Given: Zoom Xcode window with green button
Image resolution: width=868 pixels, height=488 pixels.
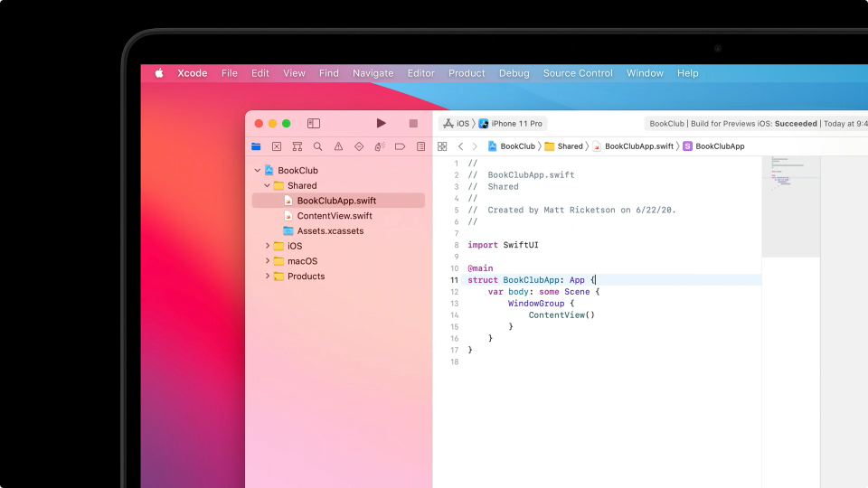Looking at the screenshot, I should tap(287, 124).
